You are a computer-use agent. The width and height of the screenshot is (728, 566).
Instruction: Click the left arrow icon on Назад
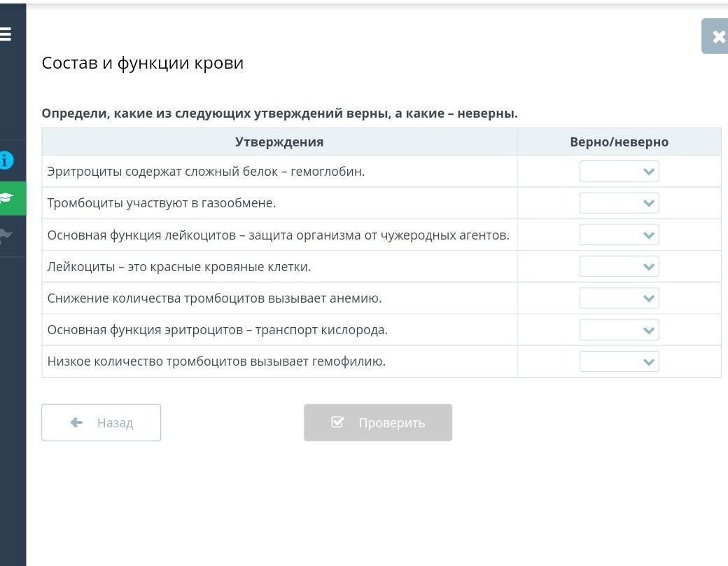click(77, 422)
